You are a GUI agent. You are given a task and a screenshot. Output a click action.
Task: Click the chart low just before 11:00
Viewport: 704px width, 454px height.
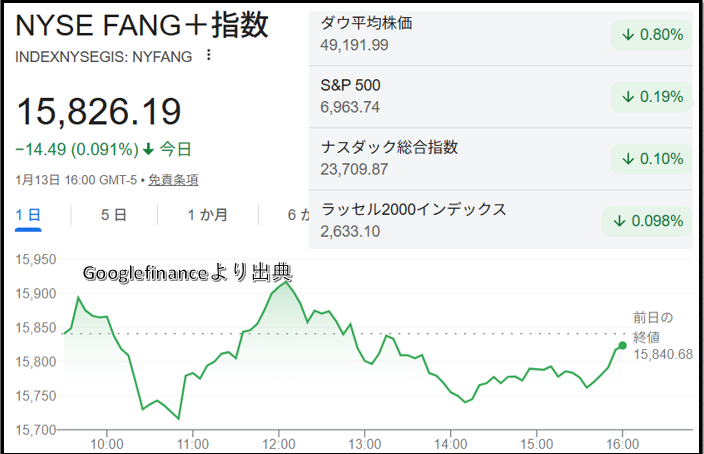click(179, 419)
